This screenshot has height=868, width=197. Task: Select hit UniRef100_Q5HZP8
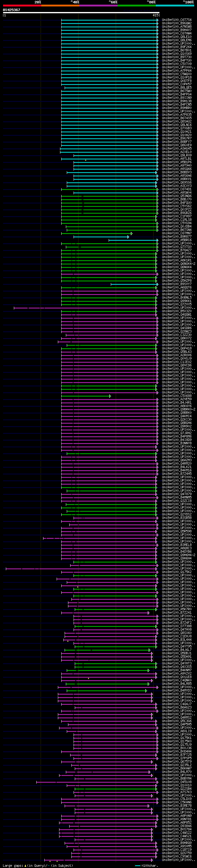point(177,281)
